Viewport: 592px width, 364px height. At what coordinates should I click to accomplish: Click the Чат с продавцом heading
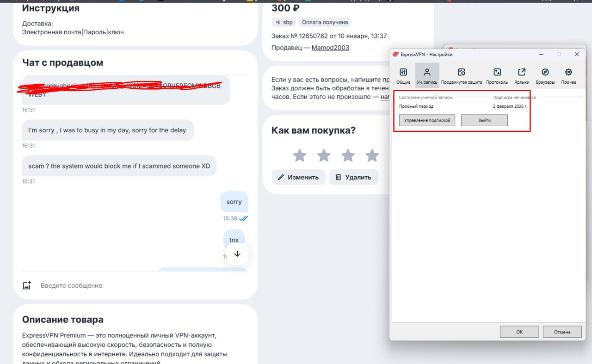(x=62, y=63)
